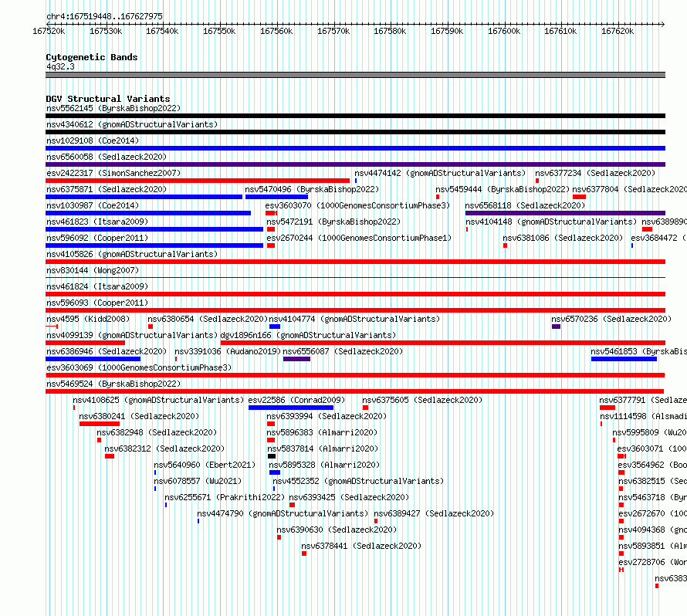Open nsv4595 (Kidd2008) label
687x616 pixels.
coord(88,319)
